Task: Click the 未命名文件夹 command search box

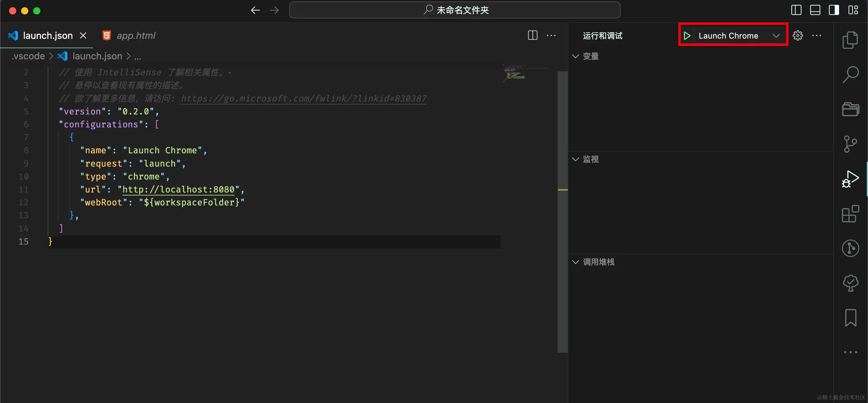Action: pos(454,10)
